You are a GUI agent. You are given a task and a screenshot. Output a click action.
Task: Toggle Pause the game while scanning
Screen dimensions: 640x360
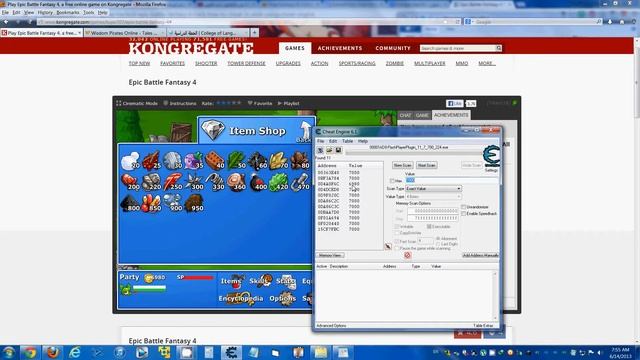[x=397, y=248]
